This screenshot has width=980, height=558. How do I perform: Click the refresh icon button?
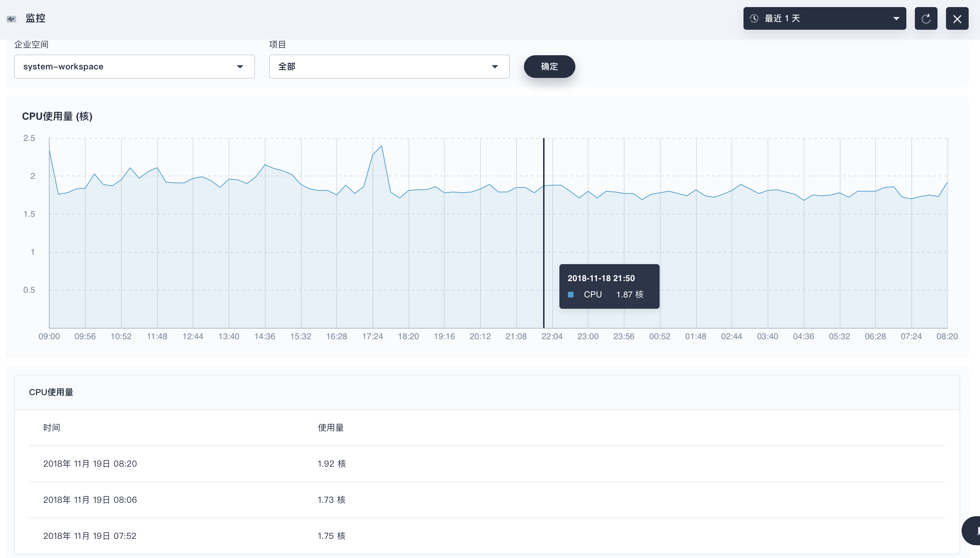coord(925,18)
